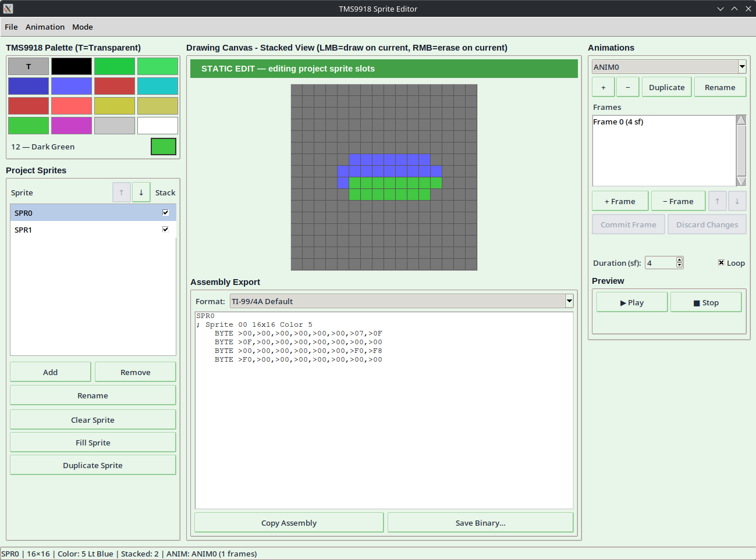Select SPR0 in Project Sprites list
756x560 pixels.
pyautogui.click(x=93, y=213)
